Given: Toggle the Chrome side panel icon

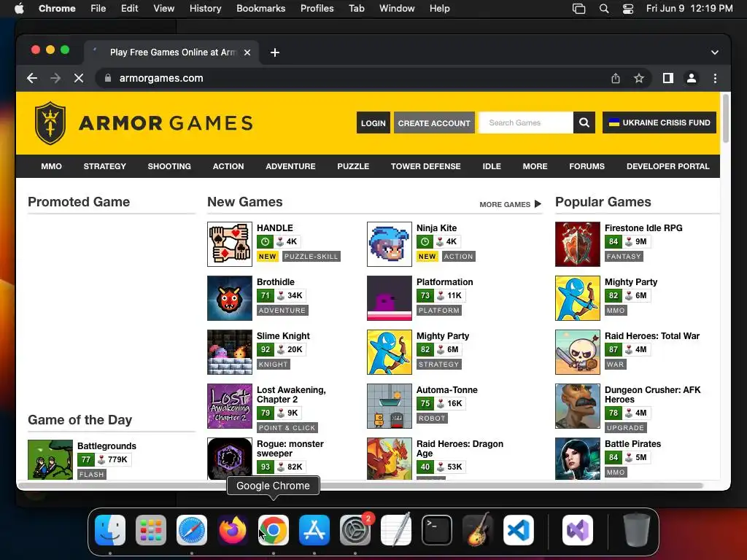Looking at the screenshot, I should (x=668, y=78).
